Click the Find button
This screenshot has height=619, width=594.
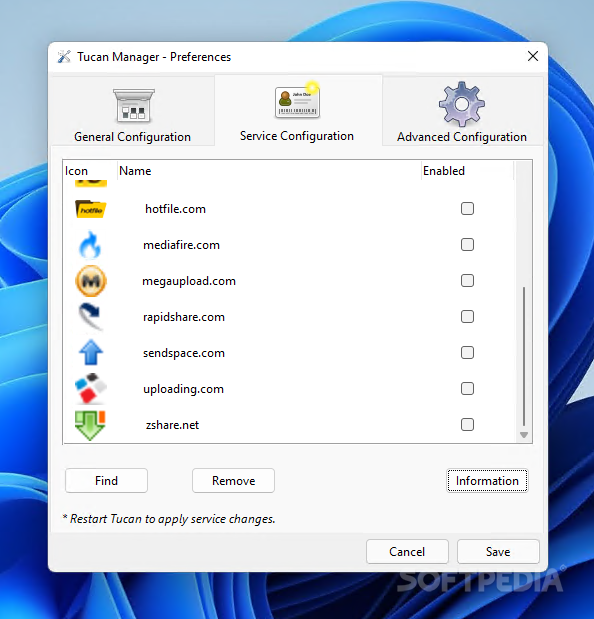click(x=107, y=481)
